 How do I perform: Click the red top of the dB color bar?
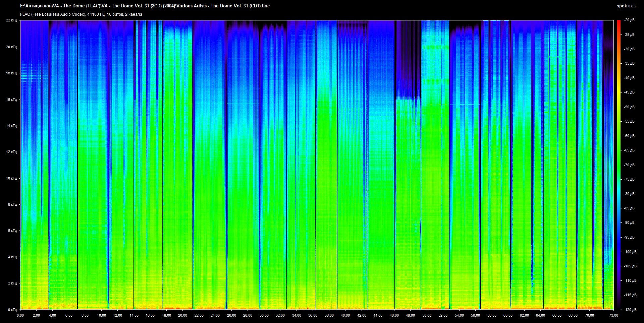[619, 22]
